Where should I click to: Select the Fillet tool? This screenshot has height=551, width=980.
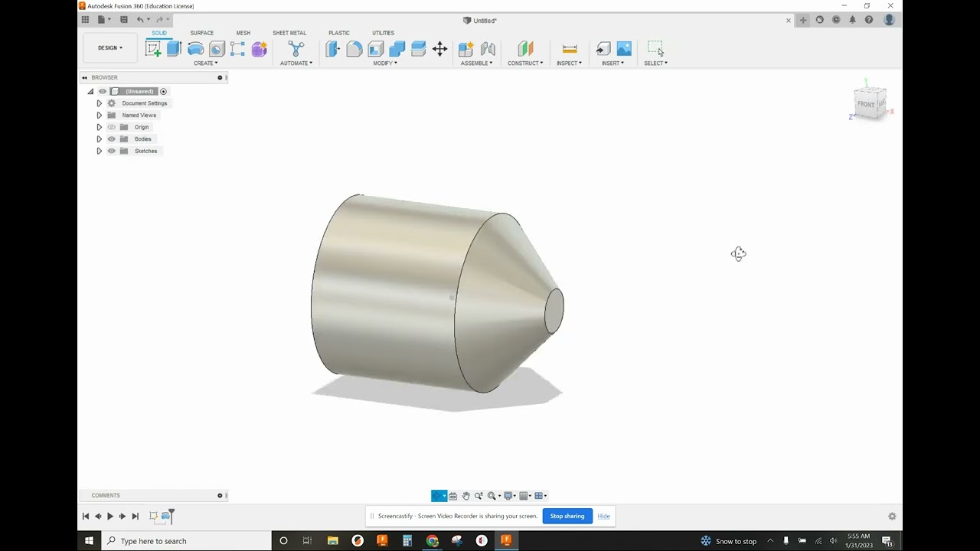point(354,49)
